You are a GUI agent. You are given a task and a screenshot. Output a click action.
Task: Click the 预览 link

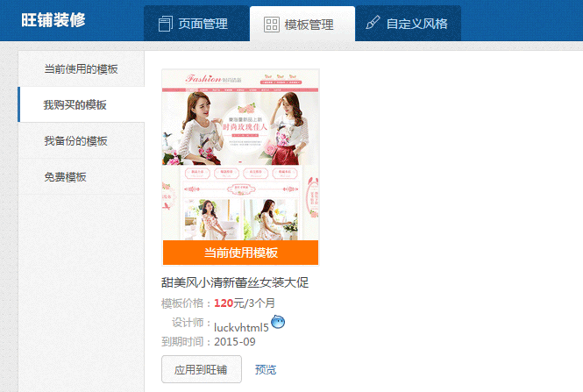click(266, 370)
